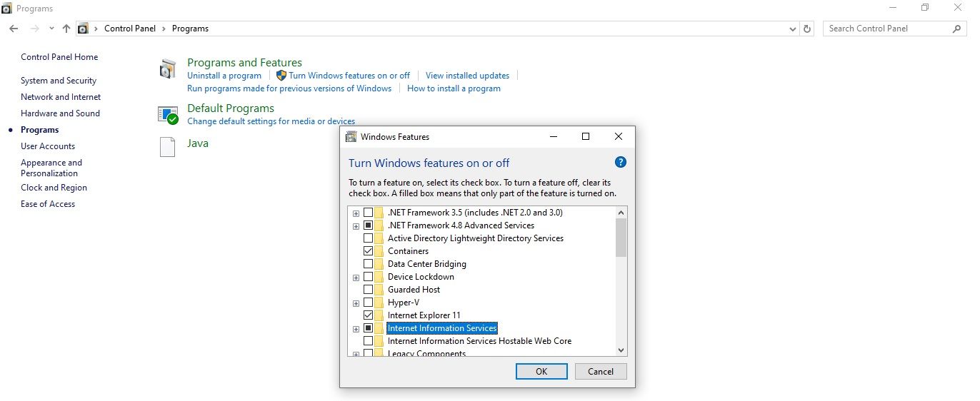Turn on the Hyper-V checkbox
Screen dimensions: 980x401
tap(368, 303)
